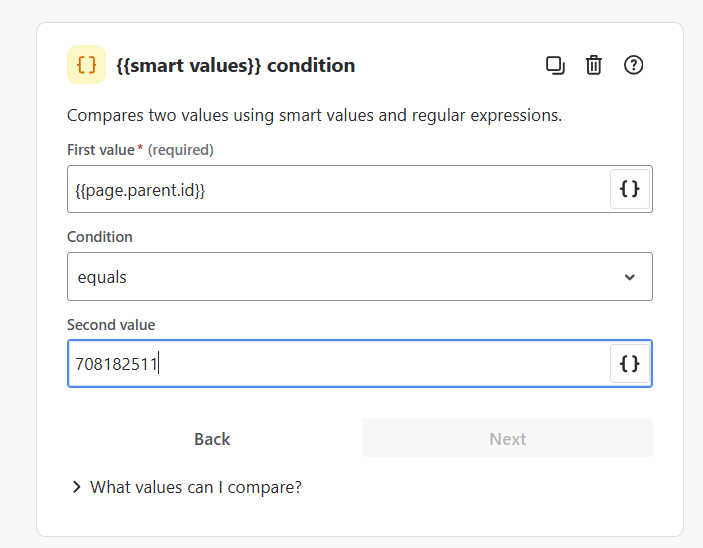
Task: Go back with the Back button
Action: (x=212, y=438)
